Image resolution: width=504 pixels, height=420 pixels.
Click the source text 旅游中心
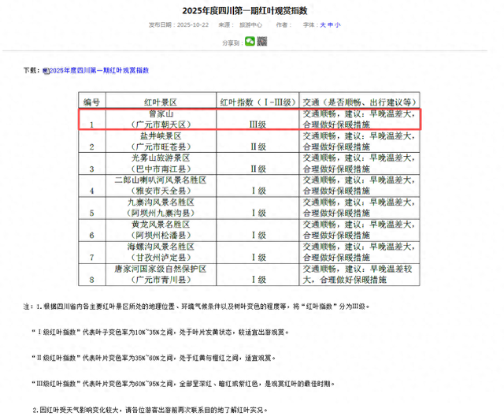[250, 24]
